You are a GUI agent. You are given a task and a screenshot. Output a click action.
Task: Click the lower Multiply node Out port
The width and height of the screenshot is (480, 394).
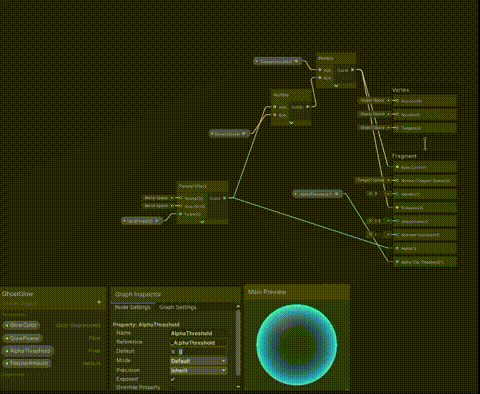click(307, 107)
